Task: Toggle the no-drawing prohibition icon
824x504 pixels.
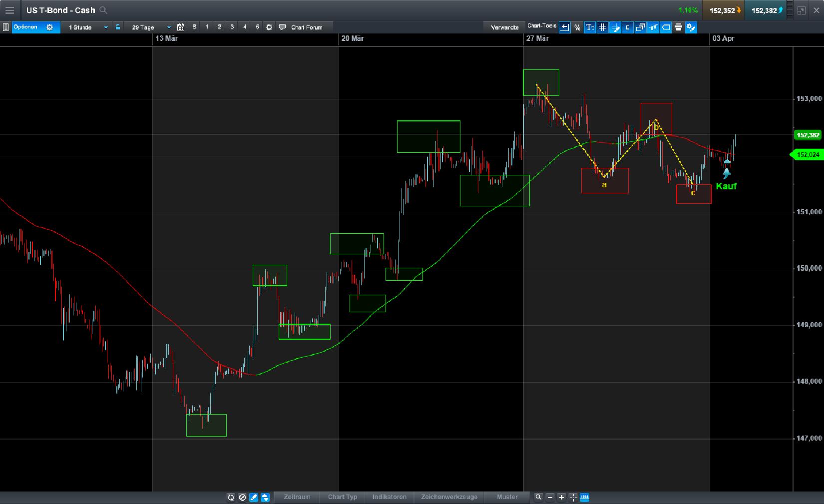Action: coord(243,498)
